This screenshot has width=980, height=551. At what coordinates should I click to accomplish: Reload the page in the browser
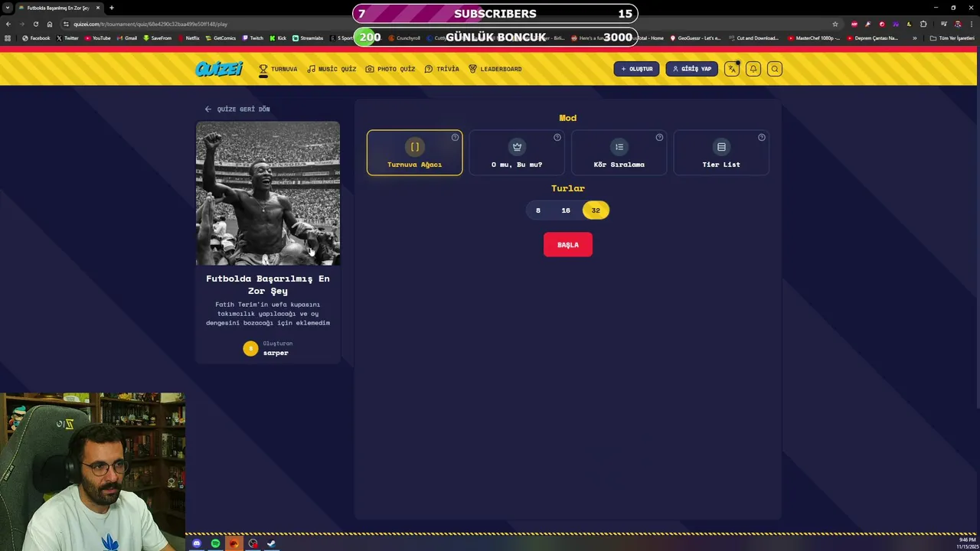35,24
